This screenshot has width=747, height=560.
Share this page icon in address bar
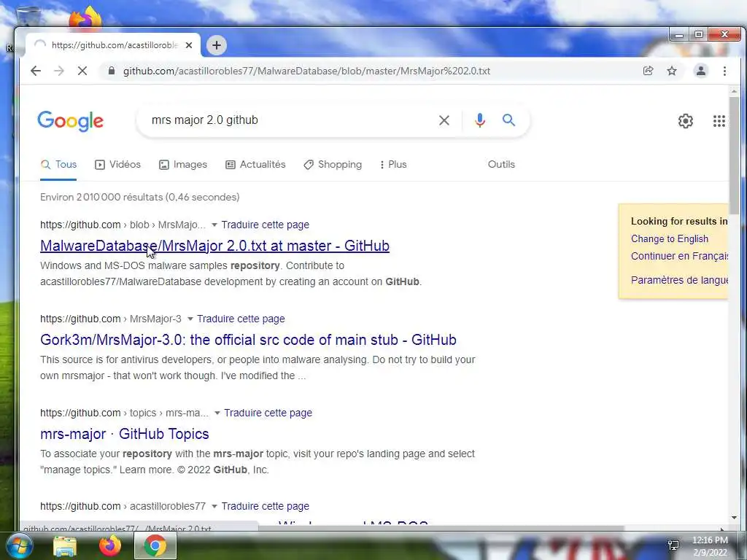click(648, 71)
